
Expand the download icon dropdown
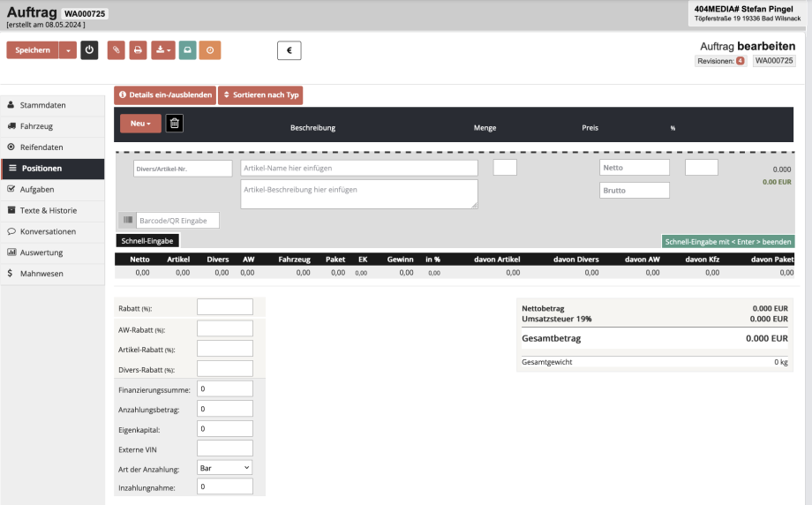point(163,50)
